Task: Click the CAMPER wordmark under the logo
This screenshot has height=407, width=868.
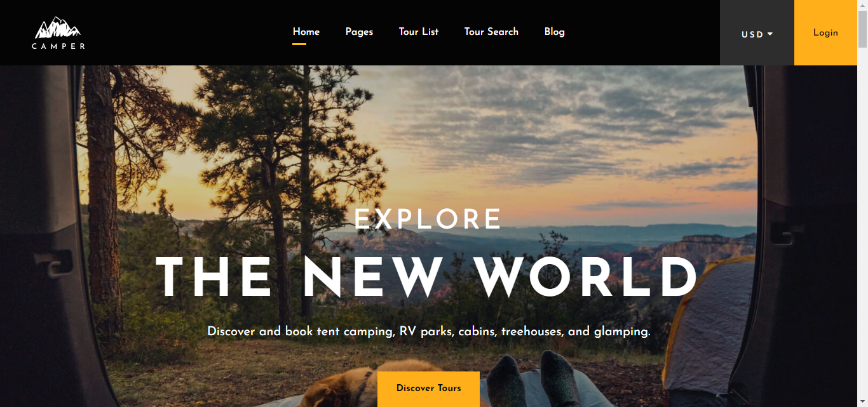Action: [x=58, y=46]
